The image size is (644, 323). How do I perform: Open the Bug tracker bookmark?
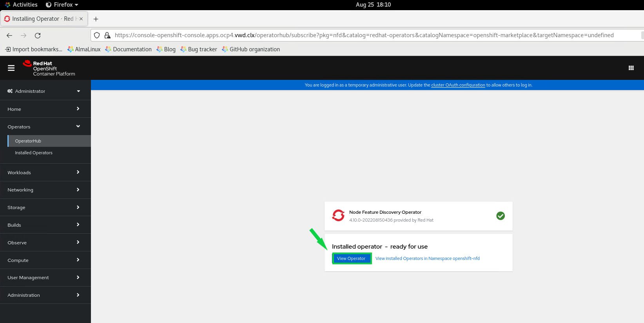(199, 49)
